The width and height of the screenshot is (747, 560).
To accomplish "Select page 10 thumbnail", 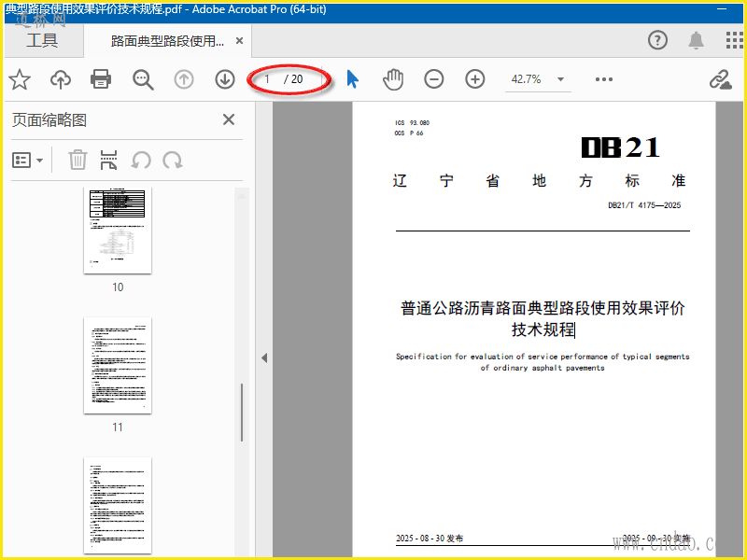I will pos(118,231).
